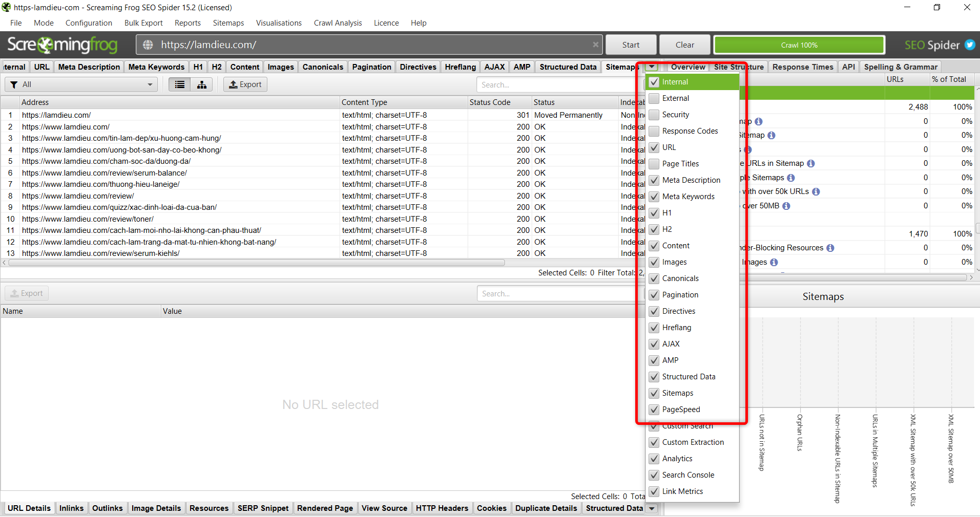Viewport: 980px width, 517px height.
Task: Open the Inlinks bottom tab
Action: pyautogui.click(x=71, y=508)
